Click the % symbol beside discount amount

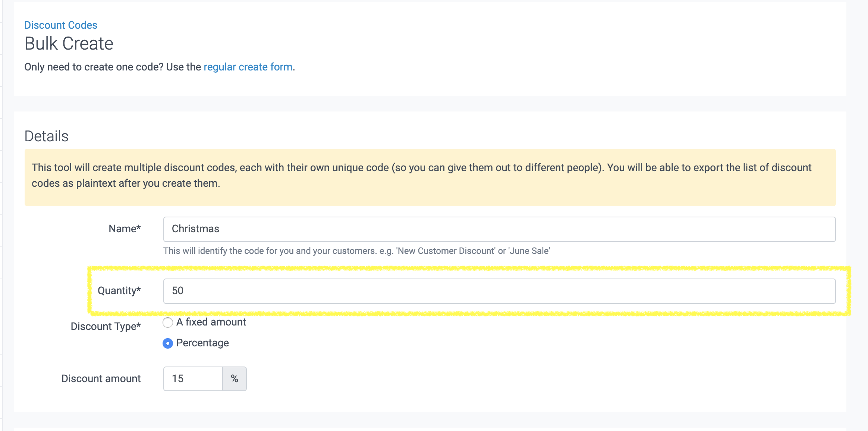click(235, 378)
